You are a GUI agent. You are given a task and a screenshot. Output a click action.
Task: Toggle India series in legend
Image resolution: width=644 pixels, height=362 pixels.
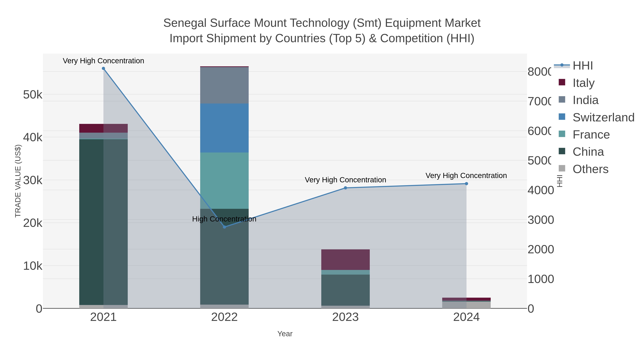click(x=579, y=100)
